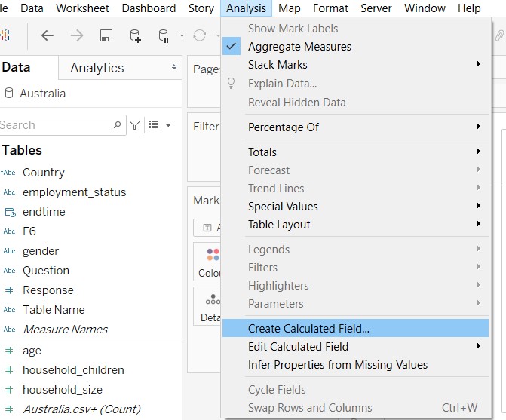Open the data pane view options dropdown arrow
This screenshot has width=506, height=420.
tap(168, 125)
